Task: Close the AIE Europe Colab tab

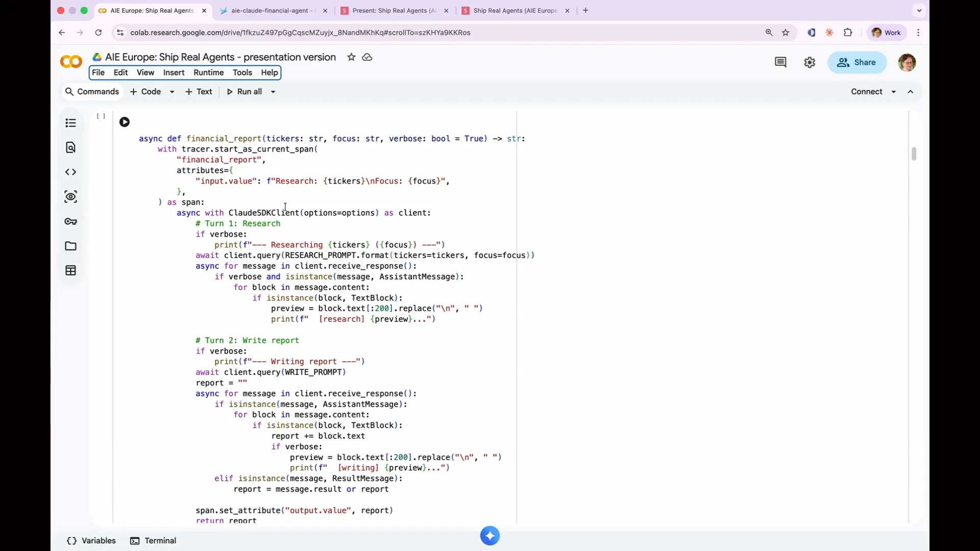Action: pos(204,10)
